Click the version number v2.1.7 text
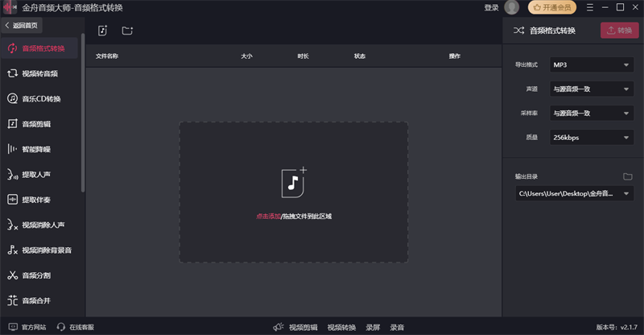The width and height of the screenshot is (644, 335). tap(629, 327)
